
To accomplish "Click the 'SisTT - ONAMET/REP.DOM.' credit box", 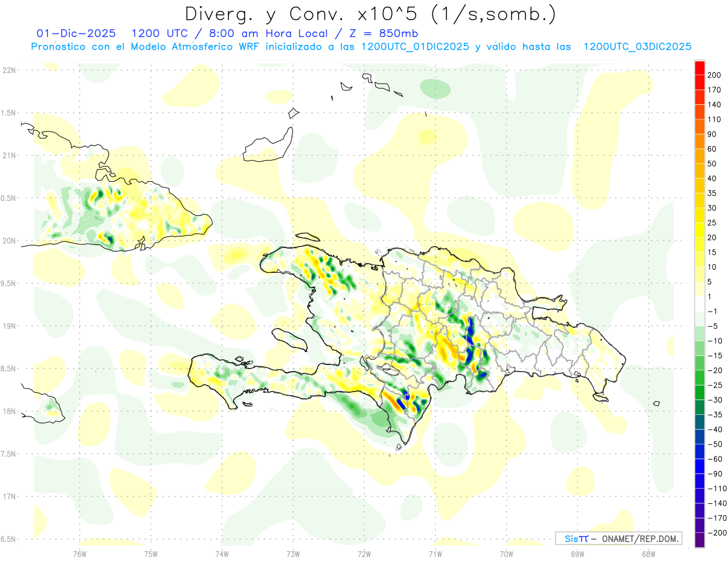I will pyautogui.click(x=618, y=538).
